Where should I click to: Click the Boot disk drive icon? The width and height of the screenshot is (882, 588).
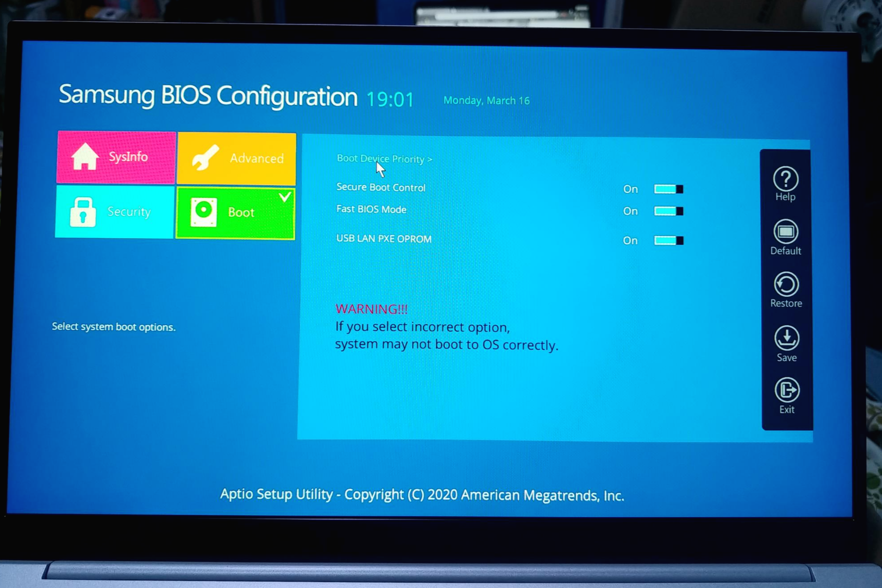[203, 212]
